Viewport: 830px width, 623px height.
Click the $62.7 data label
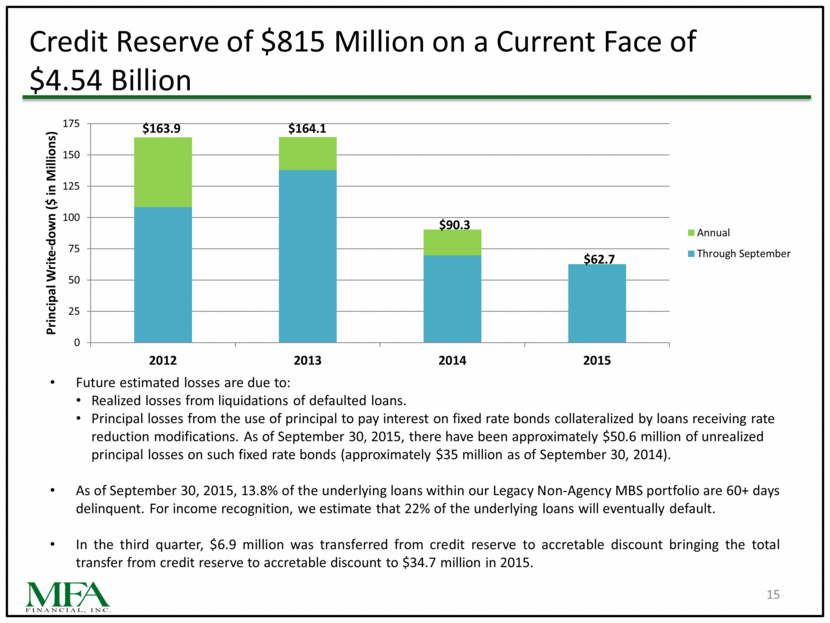tap(599, 259)
